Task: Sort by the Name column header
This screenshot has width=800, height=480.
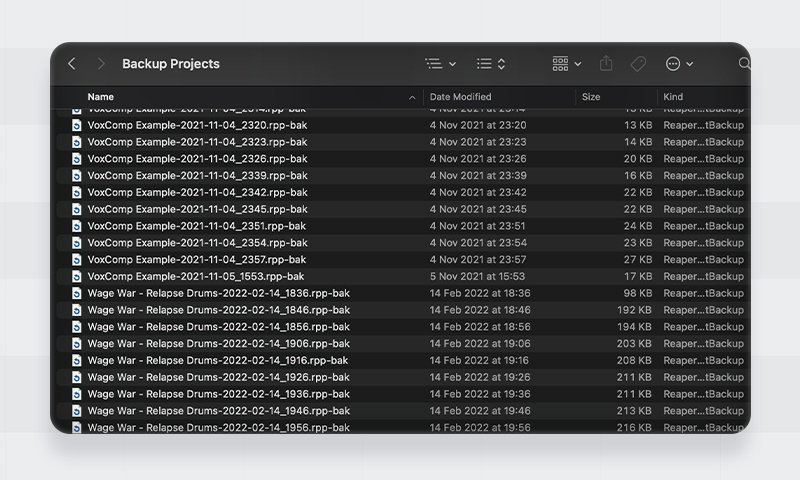Action: (x=101, y=97)
